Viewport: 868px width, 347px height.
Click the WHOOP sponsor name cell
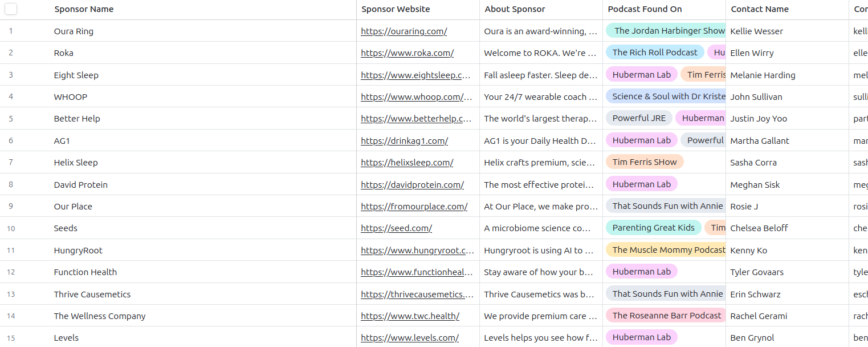click(70, 96)
